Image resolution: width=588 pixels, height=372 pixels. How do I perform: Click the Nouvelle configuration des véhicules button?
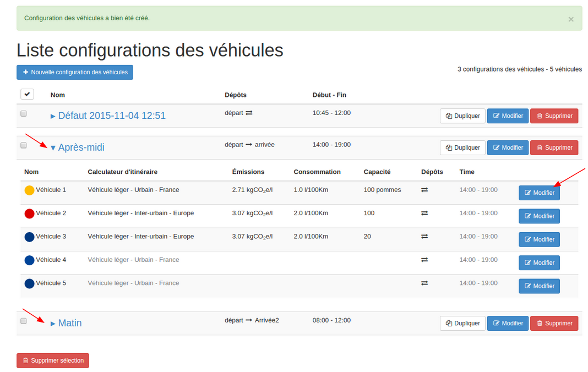75,72
